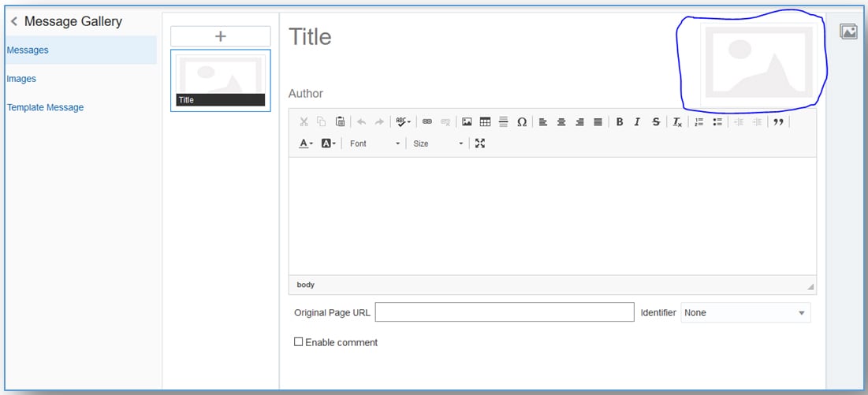Screen dimensions: 868x395
Task: Click the Increase indent icon
Action: point(757,121)
